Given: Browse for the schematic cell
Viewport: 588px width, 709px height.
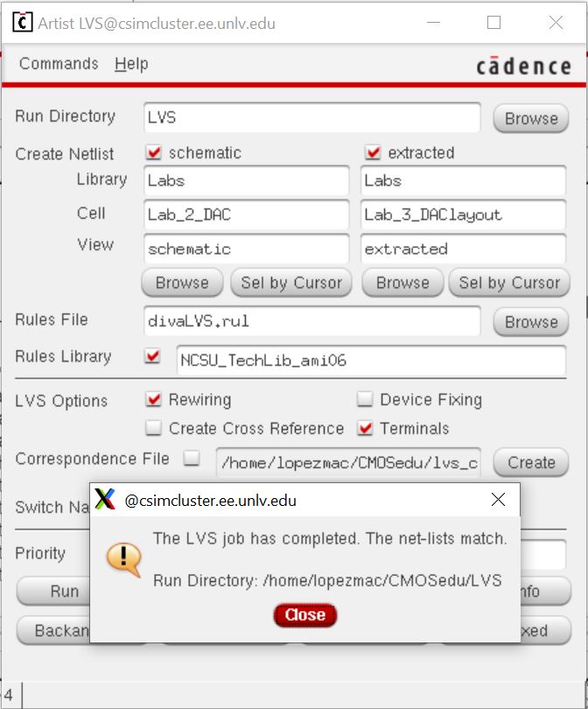Looking at the screenshot, I should 182,283.
